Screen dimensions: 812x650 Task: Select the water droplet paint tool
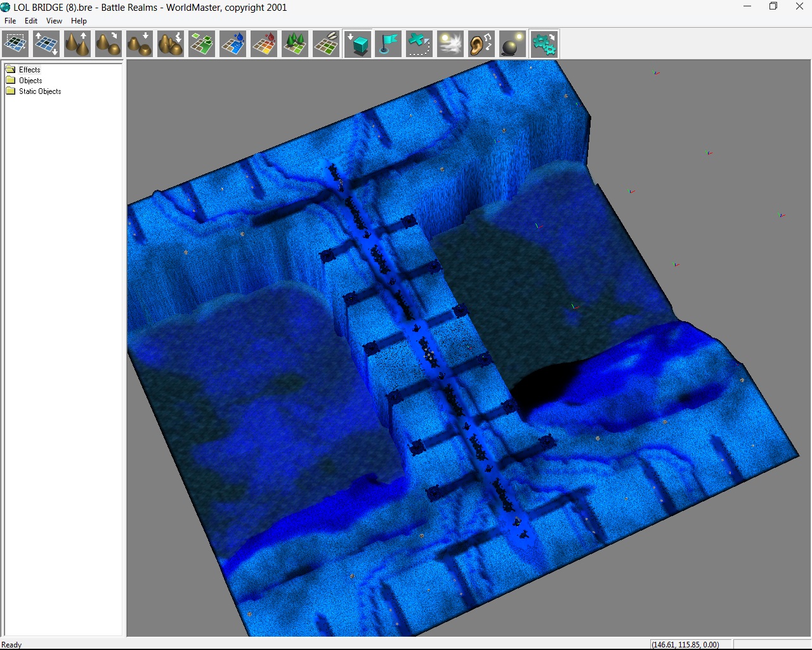pos(233,44)
